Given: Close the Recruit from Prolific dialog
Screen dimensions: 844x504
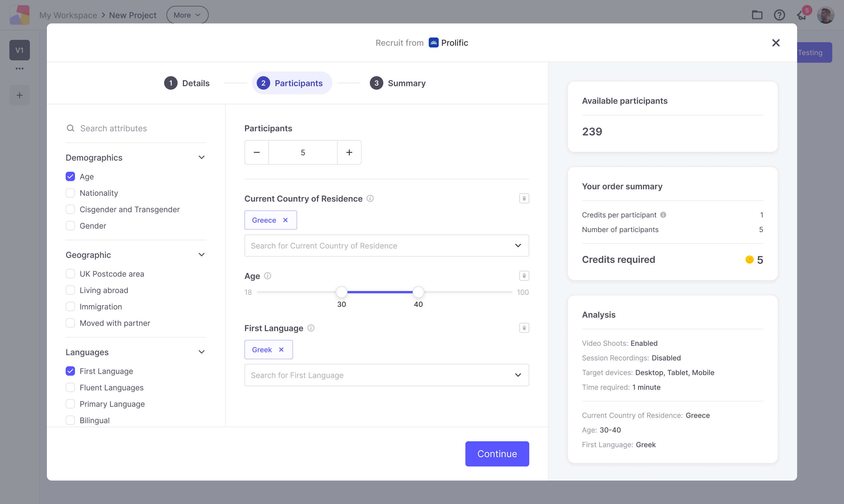Looking at the screenshot, I should [x=775, y=43].
